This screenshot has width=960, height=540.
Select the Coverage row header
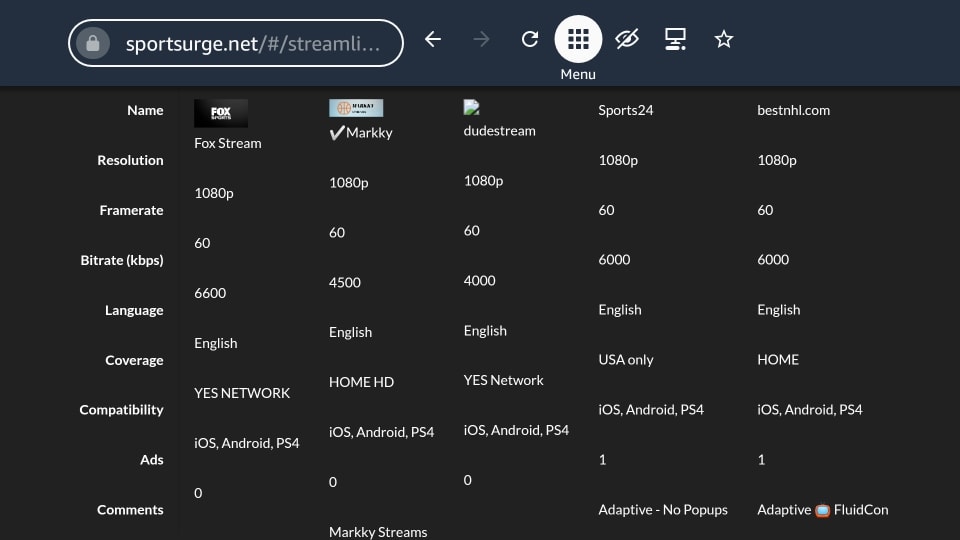click(x=134, y=360)
